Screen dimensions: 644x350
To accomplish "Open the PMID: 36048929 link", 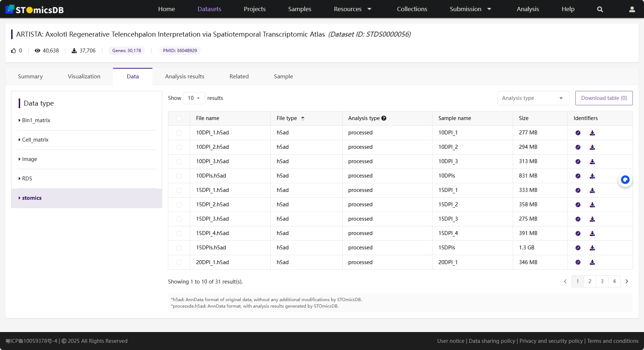I will point(180,51).
